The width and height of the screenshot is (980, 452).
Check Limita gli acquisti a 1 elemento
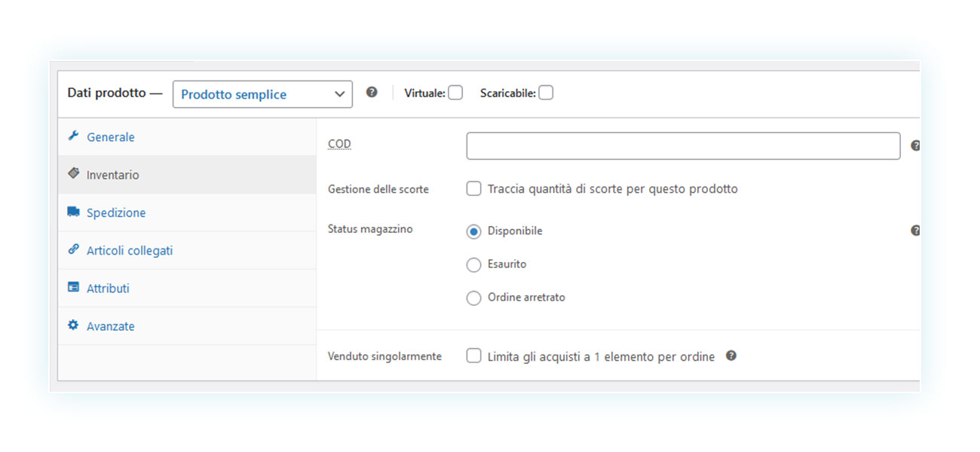[473, 356]
